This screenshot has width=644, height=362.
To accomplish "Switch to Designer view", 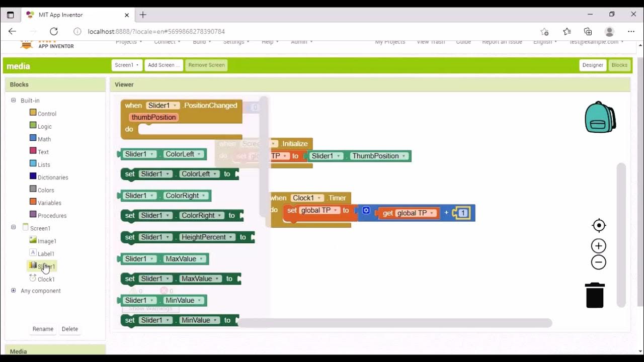I will tap(593, 65).
